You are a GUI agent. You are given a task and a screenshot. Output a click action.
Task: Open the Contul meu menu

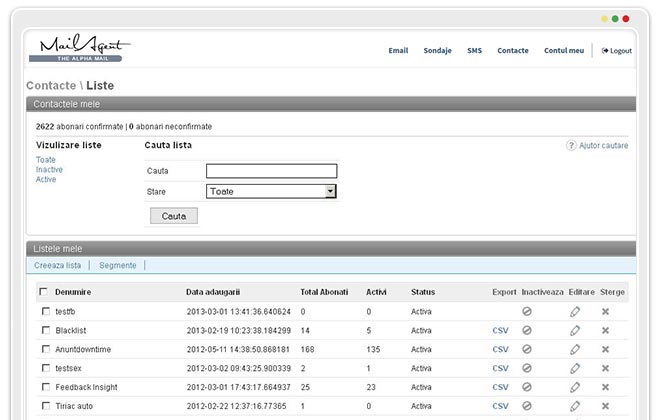(x=564, y=51)
